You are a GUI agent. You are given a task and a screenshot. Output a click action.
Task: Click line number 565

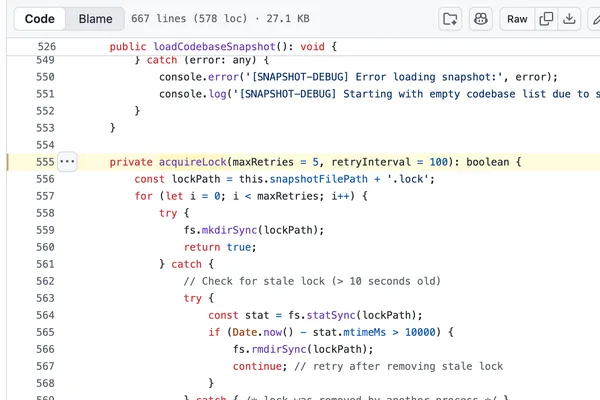(x=45, y=332)
